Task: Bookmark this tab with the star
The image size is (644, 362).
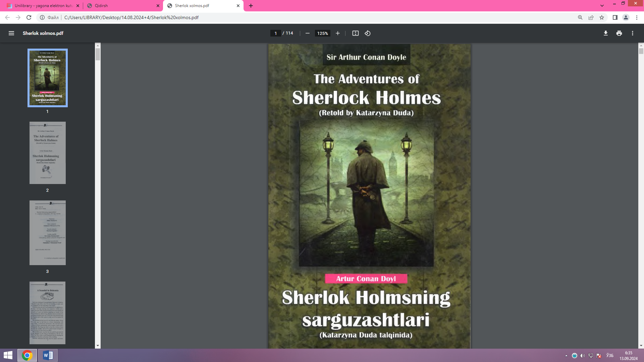Action: coord(602,17)
